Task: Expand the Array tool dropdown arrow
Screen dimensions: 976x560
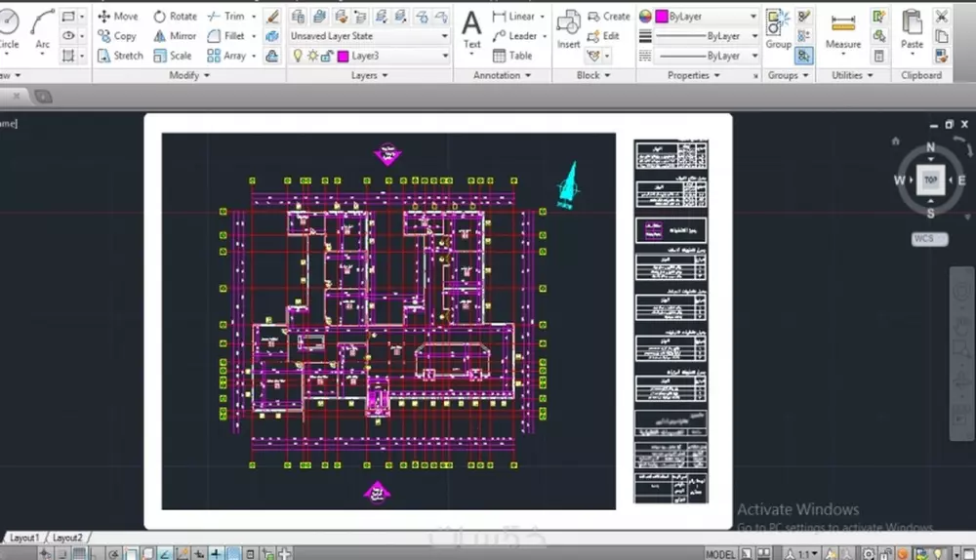Action: click(254, 56)
